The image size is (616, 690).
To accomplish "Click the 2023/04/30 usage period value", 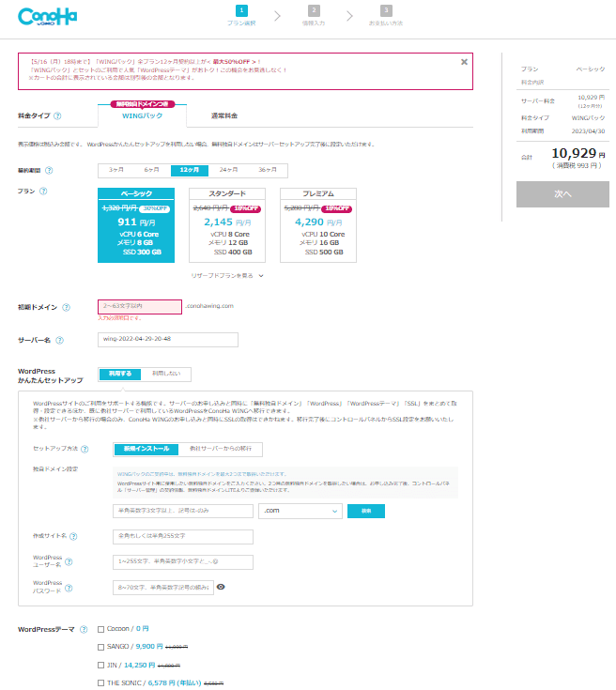I will click(588, 131).
